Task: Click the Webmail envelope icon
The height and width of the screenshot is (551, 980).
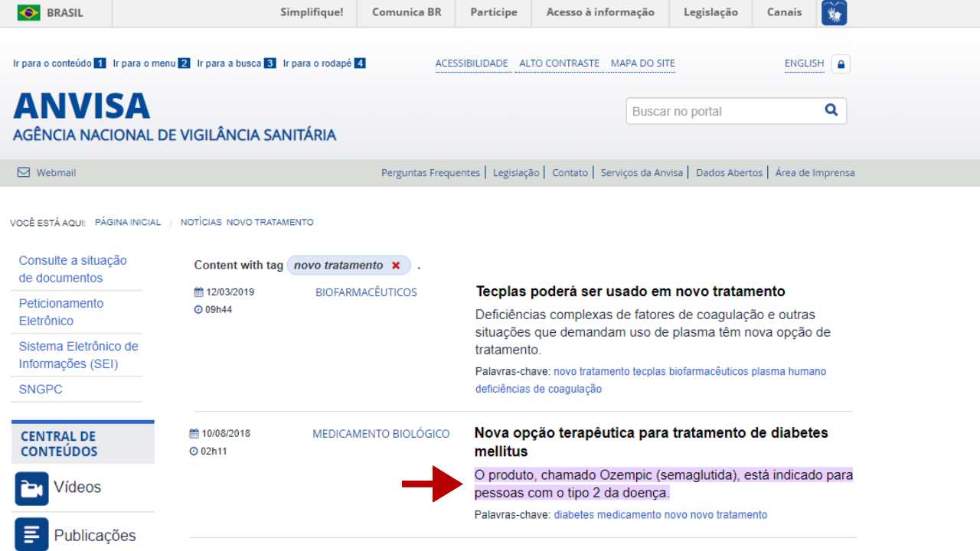Action: (24, 172)
